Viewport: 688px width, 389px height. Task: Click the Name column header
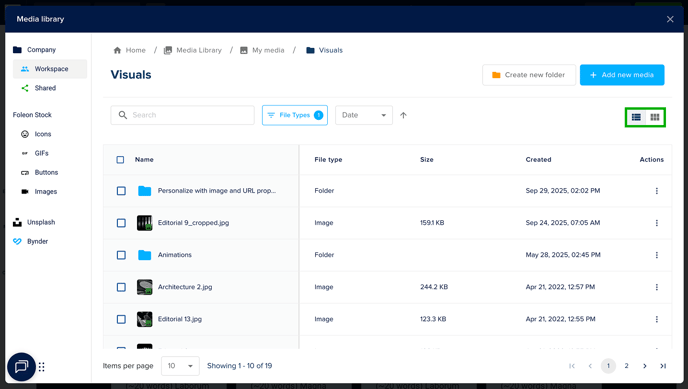click(144, 160)
